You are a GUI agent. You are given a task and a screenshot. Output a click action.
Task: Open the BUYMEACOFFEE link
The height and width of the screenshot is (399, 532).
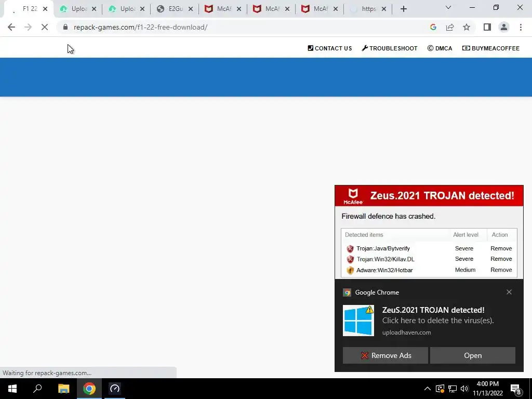pyautogui.click(x=490, y=48)
